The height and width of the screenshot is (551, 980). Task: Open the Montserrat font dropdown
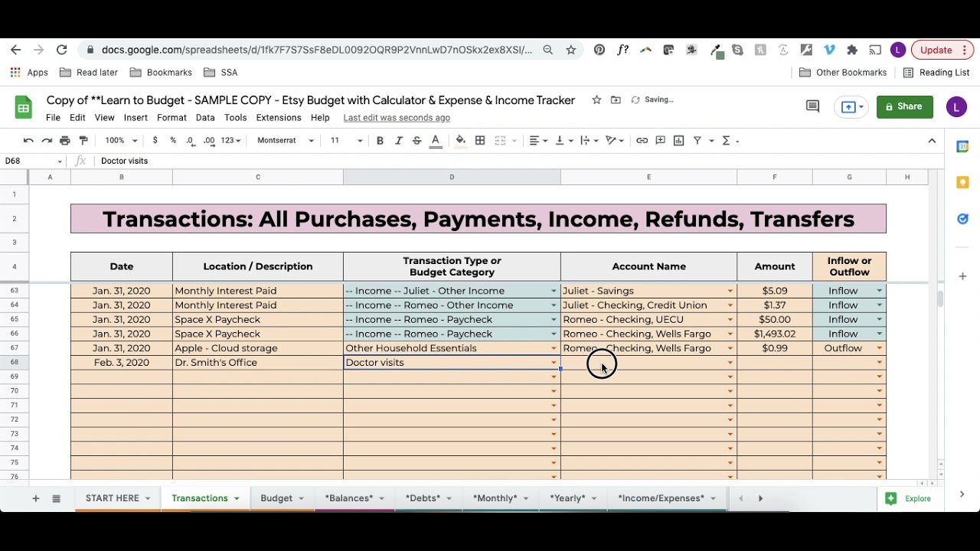[286, 141]
